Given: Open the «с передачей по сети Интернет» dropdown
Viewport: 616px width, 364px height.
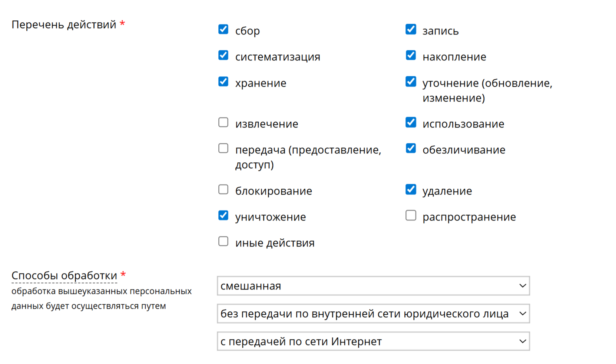Looking at the screenshot, I should 373,341.
